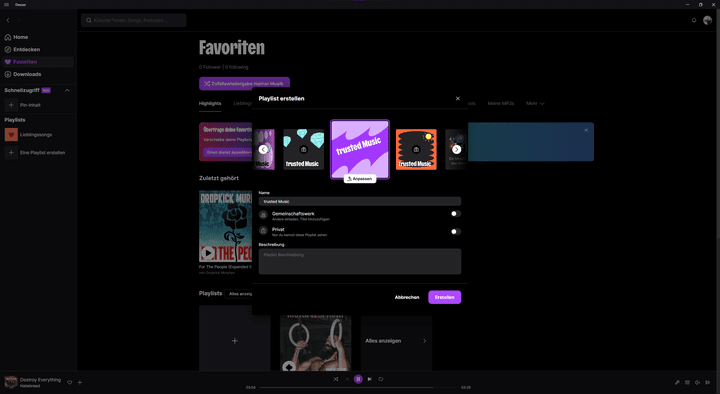This screenshot has height=394, width=720.
Task: Click the Gemeinschaftswerk people icon
Action: 263,215
